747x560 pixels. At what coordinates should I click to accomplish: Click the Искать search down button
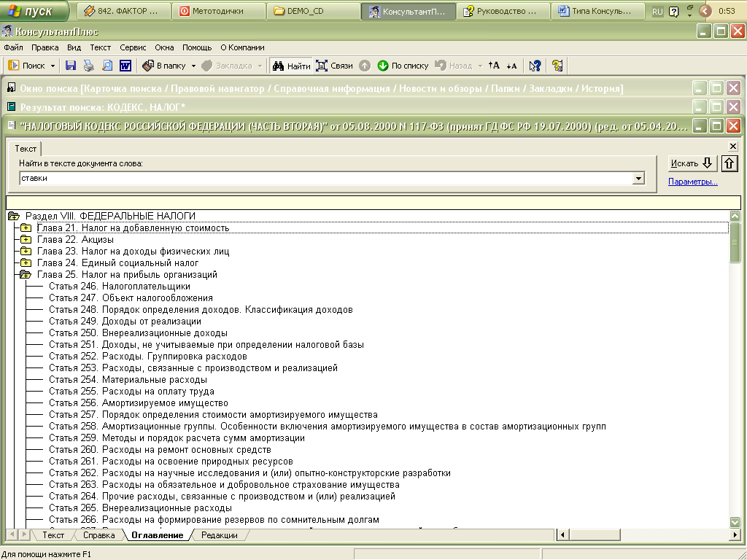click(692, 163)
